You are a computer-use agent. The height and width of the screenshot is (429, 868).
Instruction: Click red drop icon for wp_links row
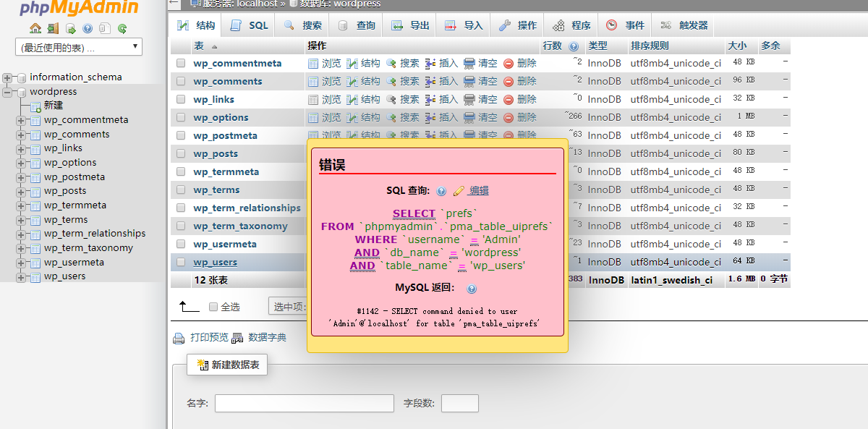click(509, 100)
